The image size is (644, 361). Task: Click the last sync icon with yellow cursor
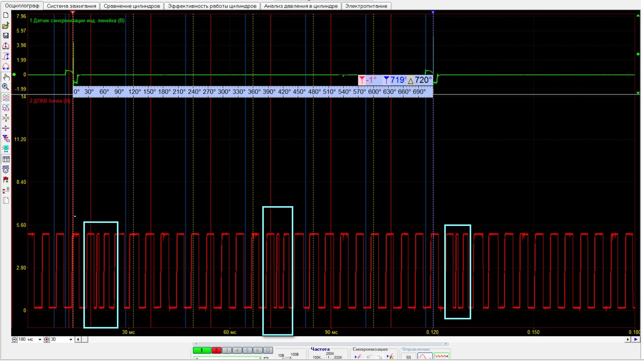coord(390,356)
